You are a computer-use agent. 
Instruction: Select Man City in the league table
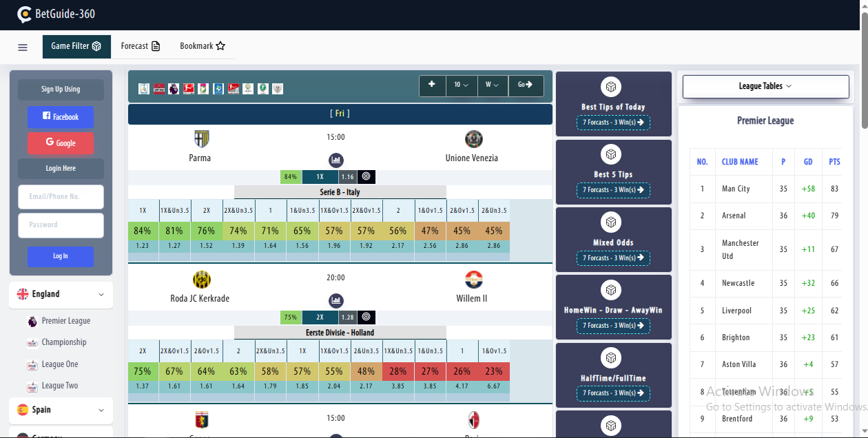pyautogui.click(x=736, y=189)
